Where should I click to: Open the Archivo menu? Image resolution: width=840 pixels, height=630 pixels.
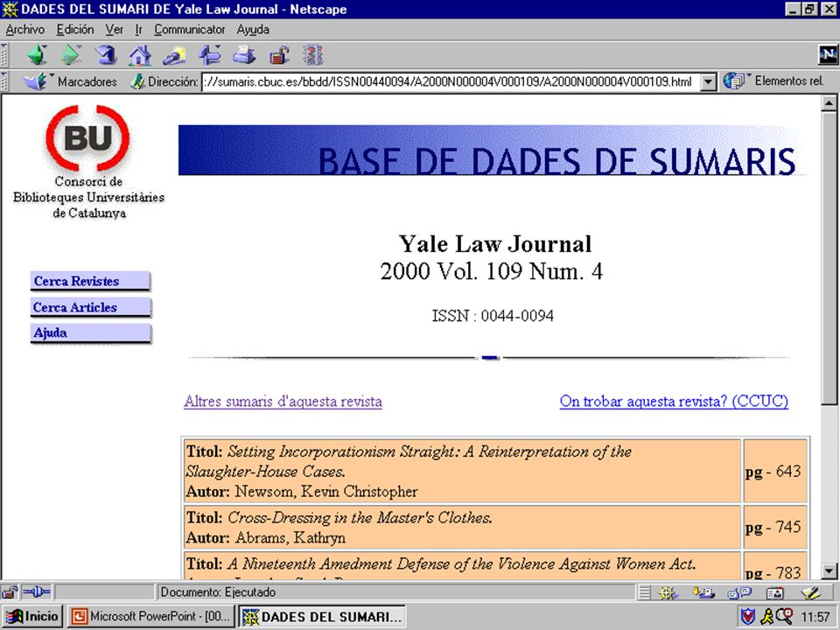click(x=24, y=30)
